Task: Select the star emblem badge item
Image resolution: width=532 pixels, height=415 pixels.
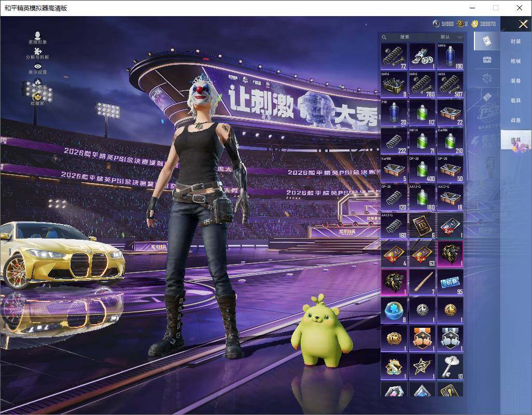Action: pyautogui.click(x=422, y=367)
